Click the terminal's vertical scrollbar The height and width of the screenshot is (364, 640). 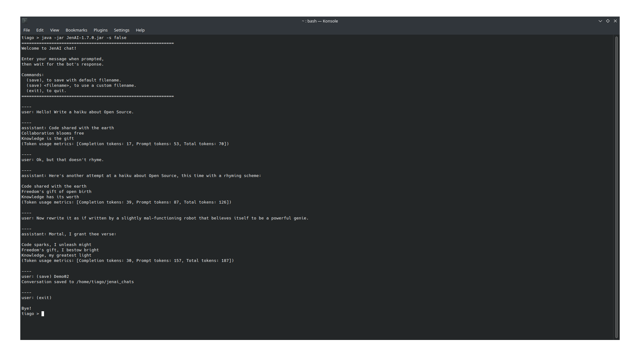coord(616,187)
